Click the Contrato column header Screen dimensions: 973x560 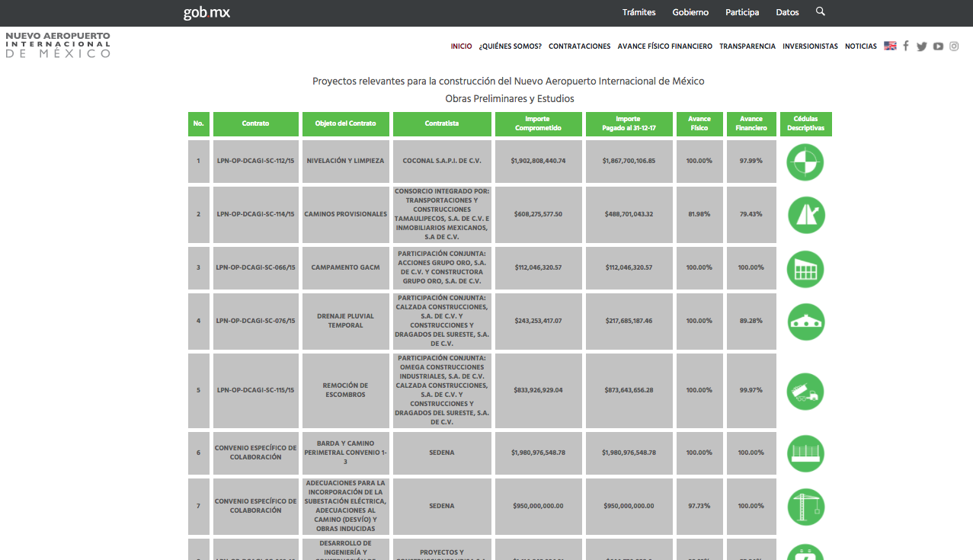255,124
